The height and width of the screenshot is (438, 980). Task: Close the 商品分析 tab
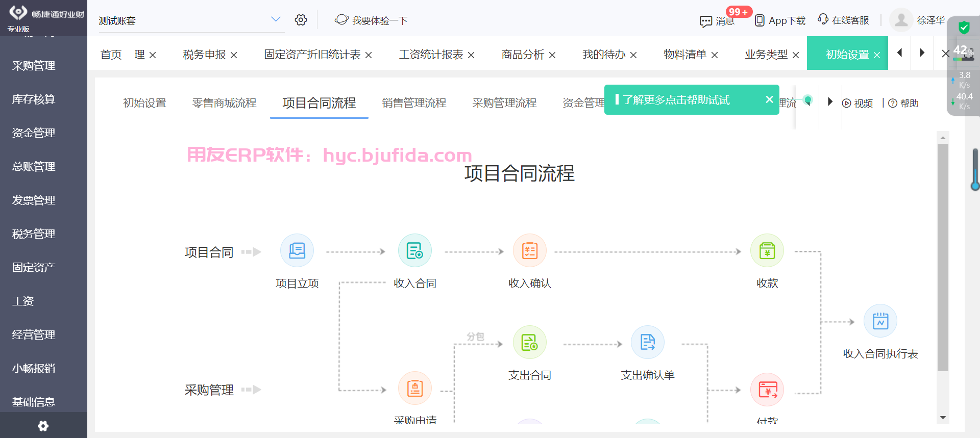552,55
